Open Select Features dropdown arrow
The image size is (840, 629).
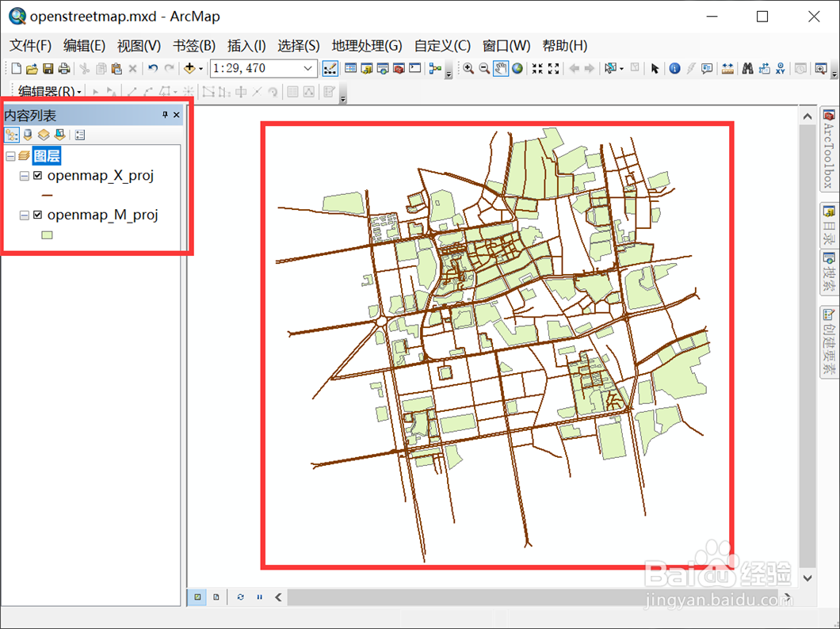tap(621, 68)
